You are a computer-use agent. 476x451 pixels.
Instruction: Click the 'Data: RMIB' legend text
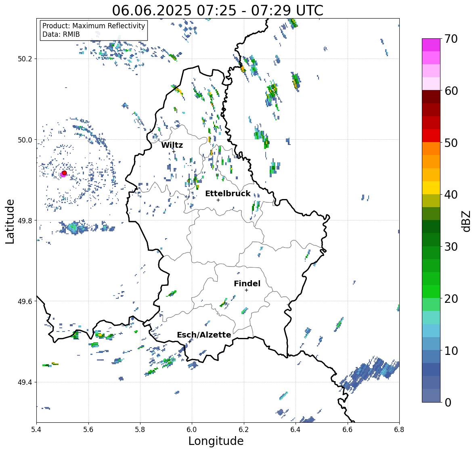61,34
